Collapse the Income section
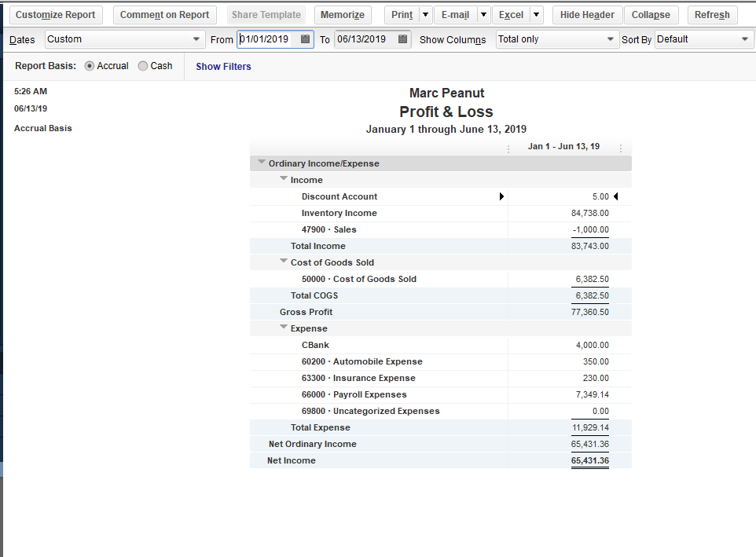 click(284, 179)
